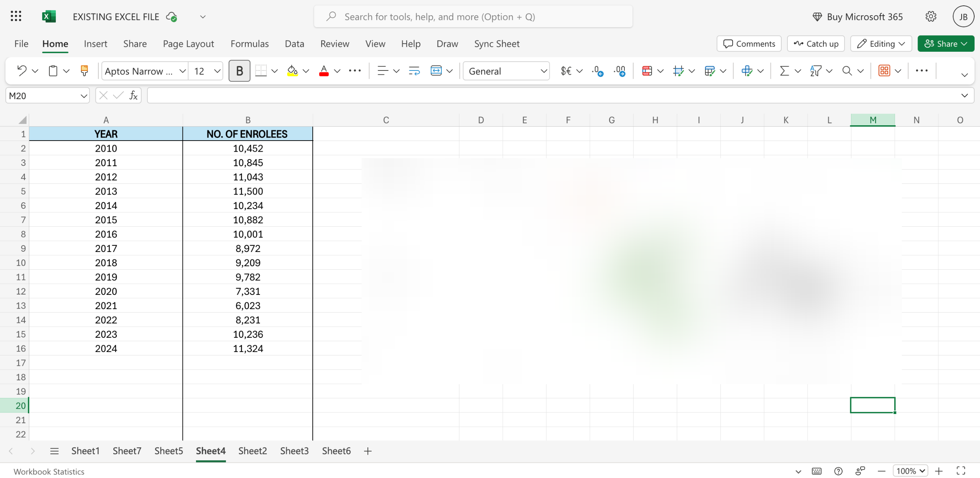Open the font size dropdown

pyautogui.click(x=217, y=71)
